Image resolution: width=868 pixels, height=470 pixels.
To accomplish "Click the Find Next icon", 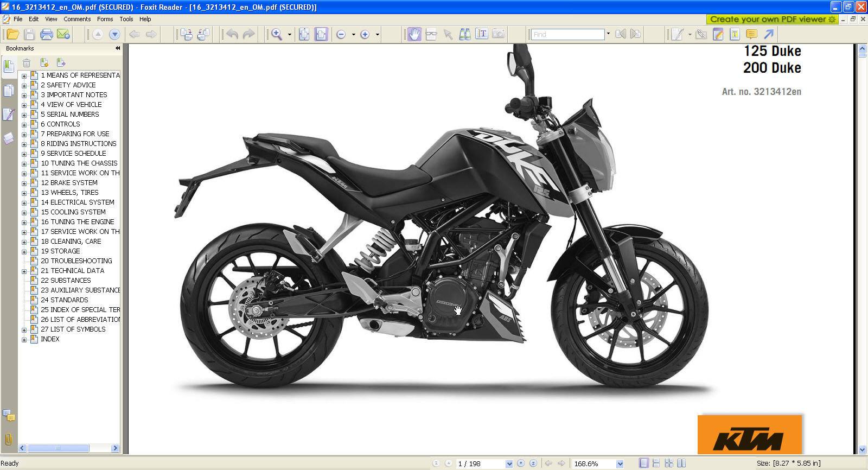I will [x=635, y=34].
